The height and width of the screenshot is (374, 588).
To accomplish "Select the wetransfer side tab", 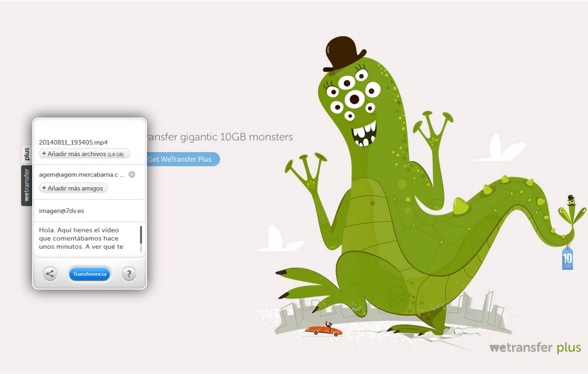I will point(27,185).
